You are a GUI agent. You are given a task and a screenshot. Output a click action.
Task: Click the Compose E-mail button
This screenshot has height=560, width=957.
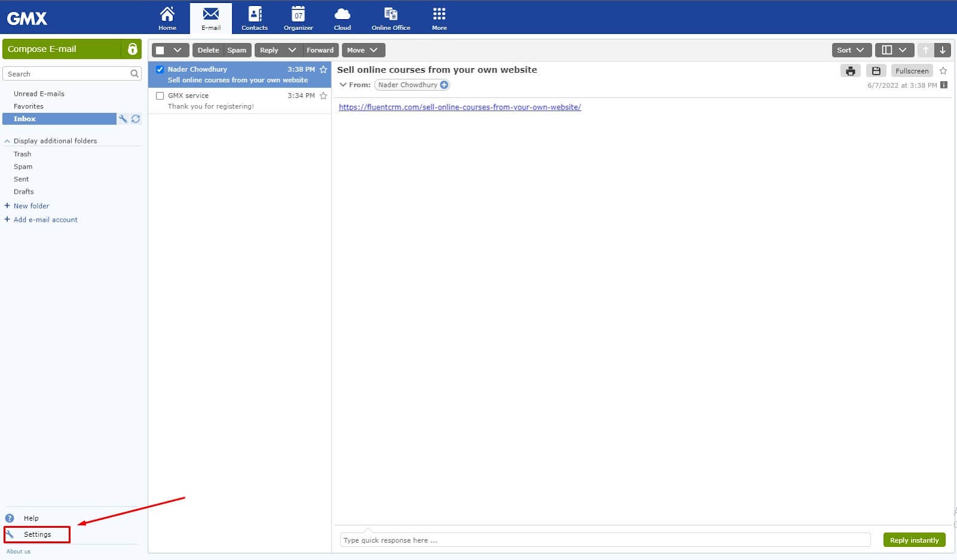tap(62, 49)
